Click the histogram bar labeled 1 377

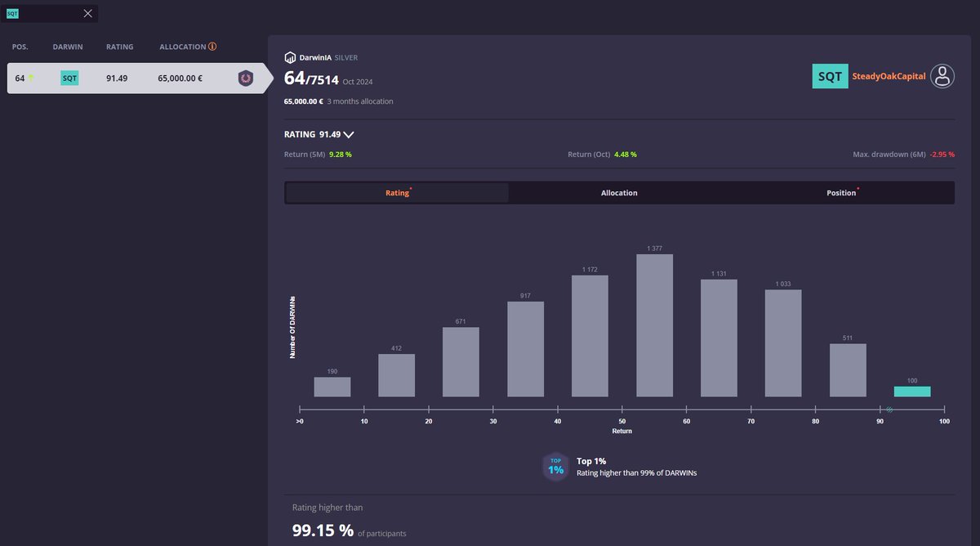(654, 325)
